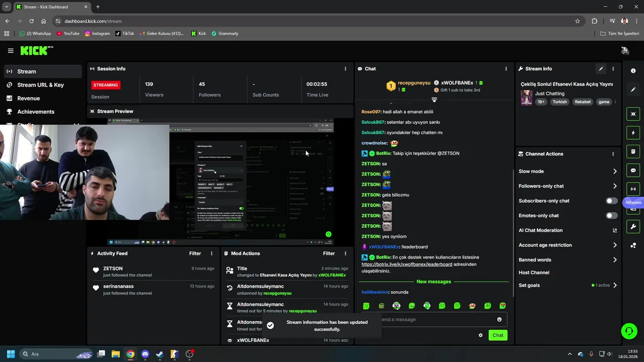The height and width of the screenshot is (362, 644).
Task: Open the botrix.live leaderboard link
Action: coord(407,264)
